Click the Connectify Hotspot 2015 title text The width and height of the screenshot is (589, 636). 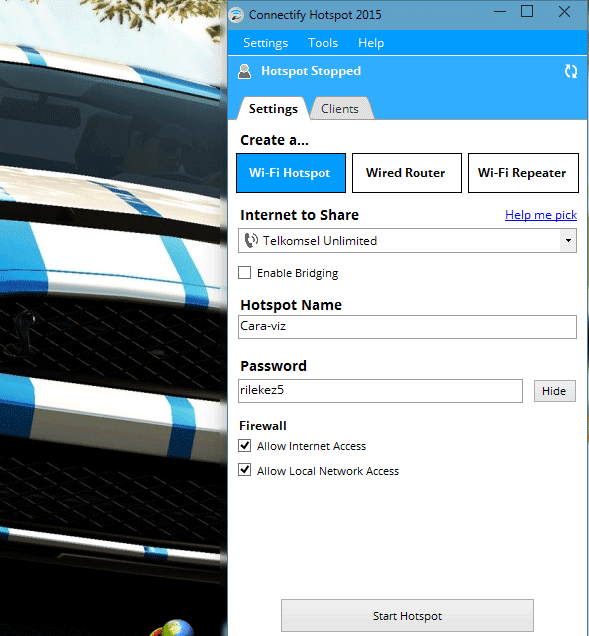click(315, 15)
